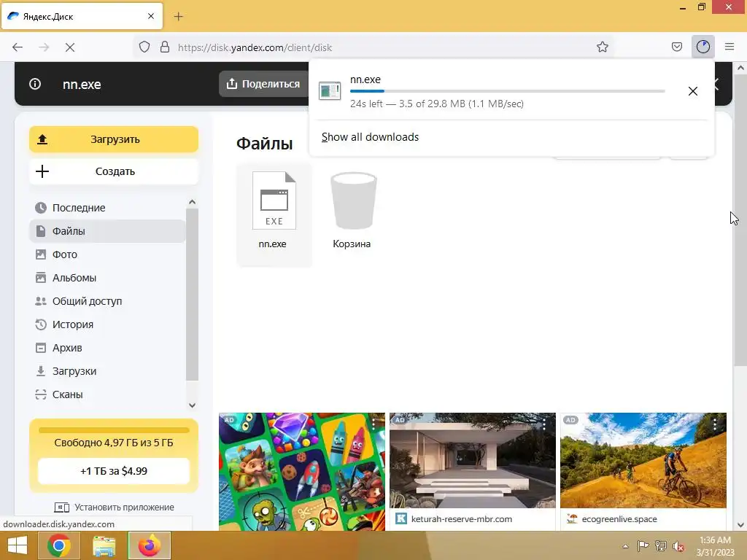Open Альбомы section

click(108, 278)
